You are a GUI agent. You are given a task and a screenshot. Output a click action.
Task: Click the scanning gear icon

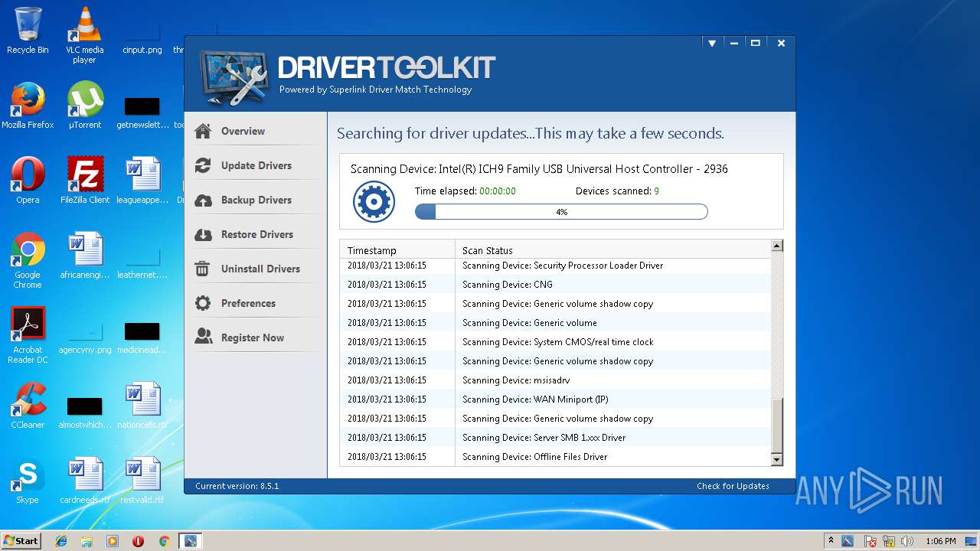(374, 202)
